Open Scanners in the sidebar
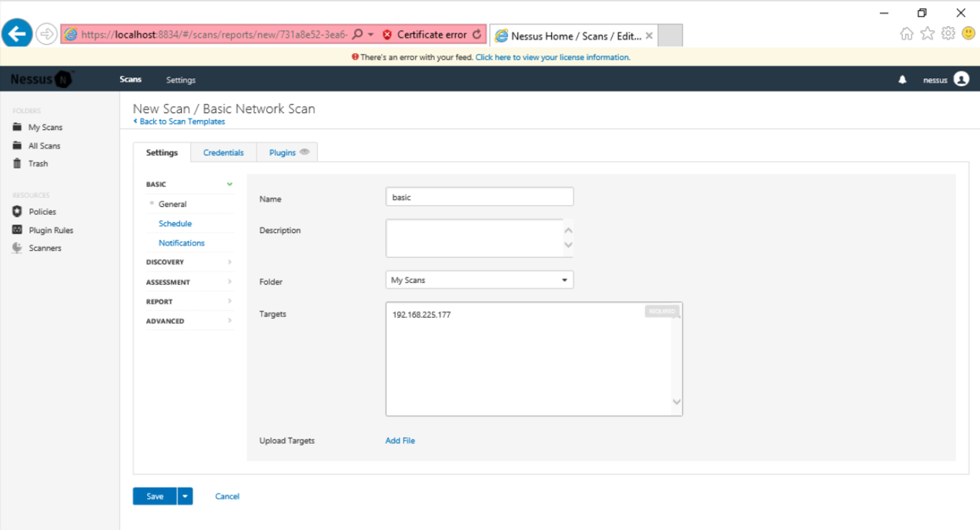The height and width of the screenshot is (530, 980). click(45, 248)
